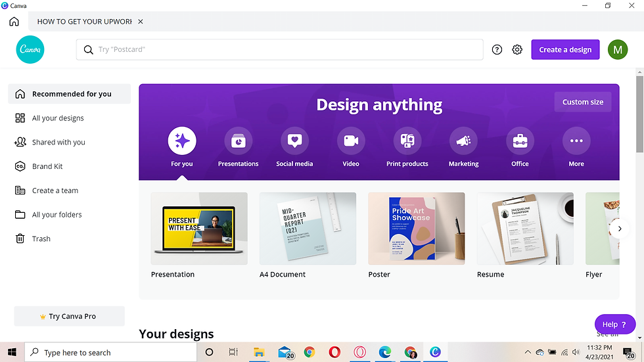Open Task View on taskbar

click(x=233, y=352)
